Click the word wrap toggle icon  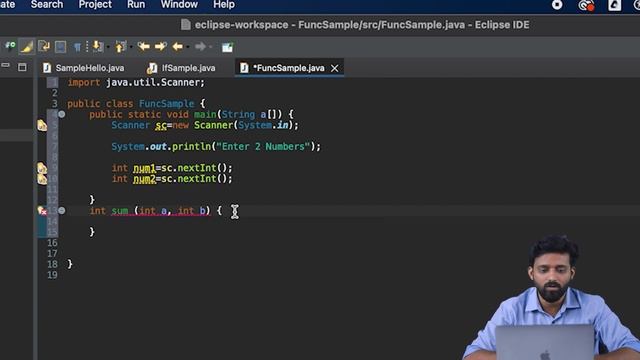[44, 47]
